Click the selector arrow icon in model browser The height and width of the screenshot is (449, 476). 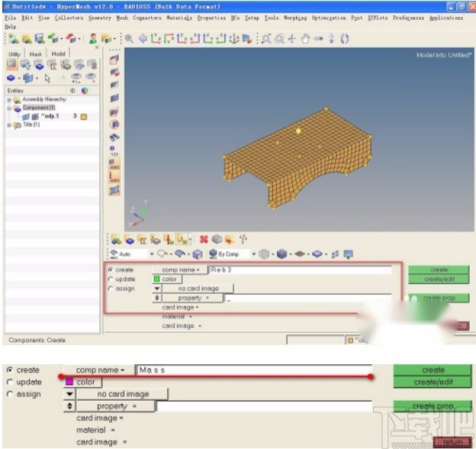click(47, 79)
